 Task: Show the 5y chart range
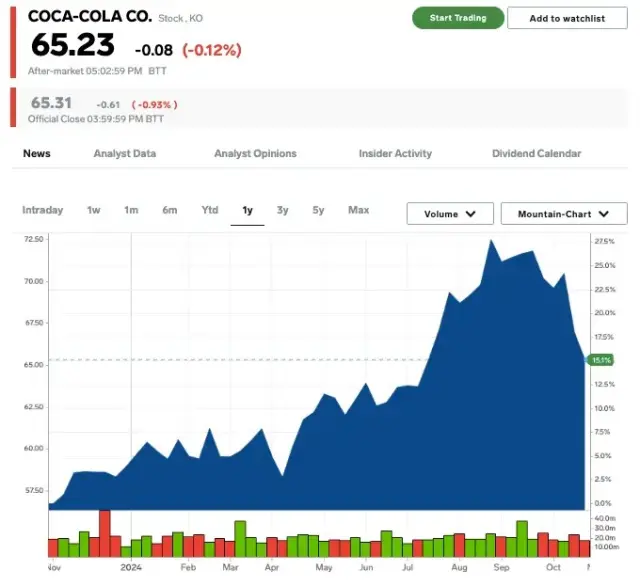click(318, 210)
